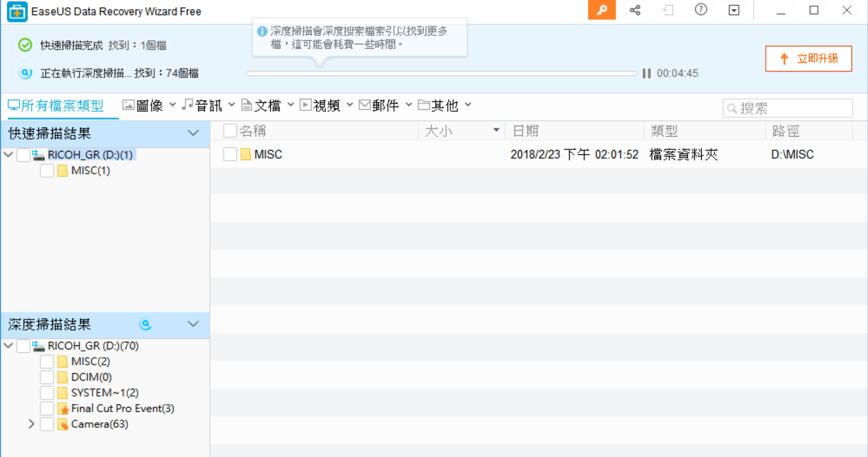The image size is (868, 457).
Task: Select the deep scan RICOH_GR (D:)(70) drive
Action: pos(93,346)
